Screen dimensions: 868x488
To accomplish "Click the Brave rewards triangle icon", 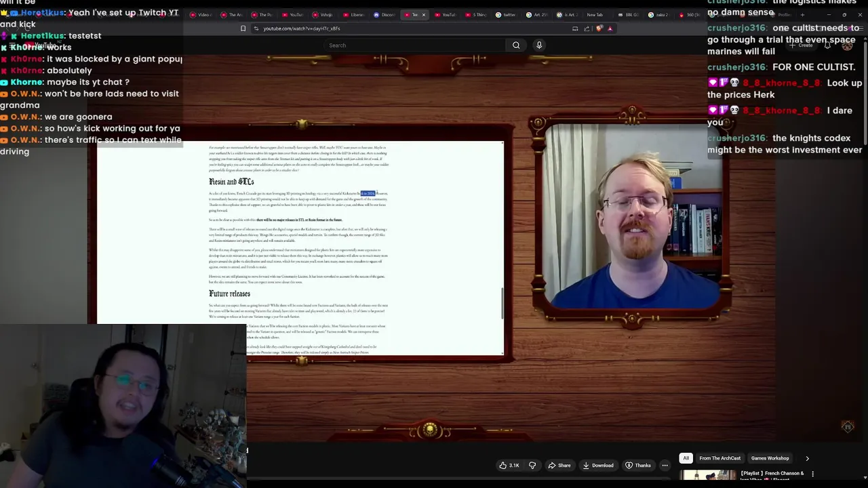I will 610,28.
